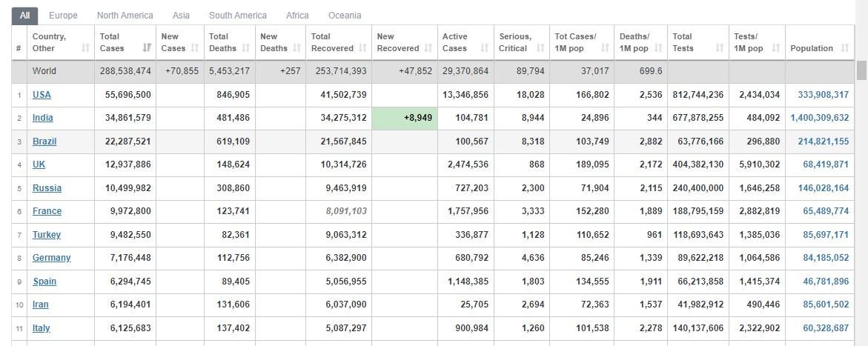This screenshot has width=868, height=346.
Task: Show the Africa tab
Action: coord(297,16)
